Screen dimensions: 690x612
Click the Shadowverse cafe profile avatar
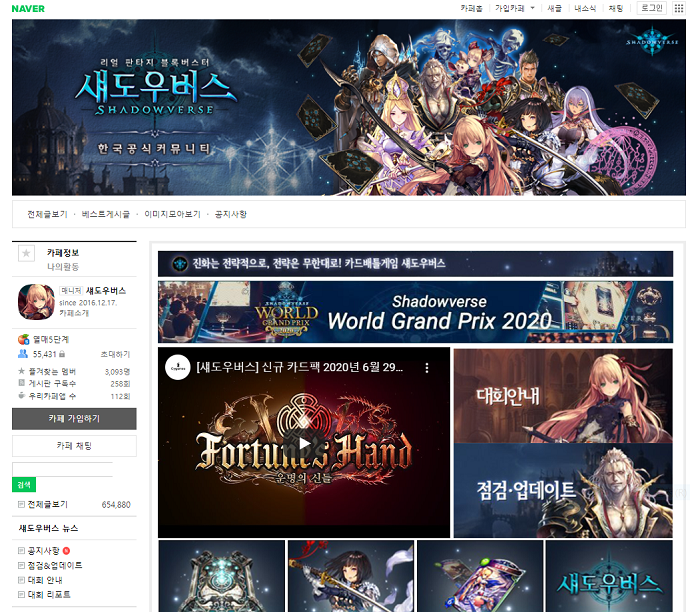point(36,302)
